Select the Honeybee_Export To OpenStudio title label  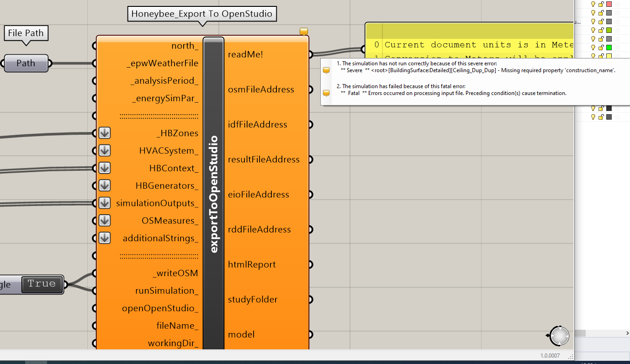201,14
